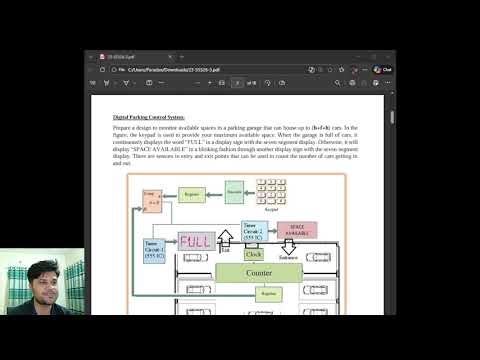Click the zoom out minus button
The height and width of the screenshot is (360, 480).
click(x=197, y=83)
